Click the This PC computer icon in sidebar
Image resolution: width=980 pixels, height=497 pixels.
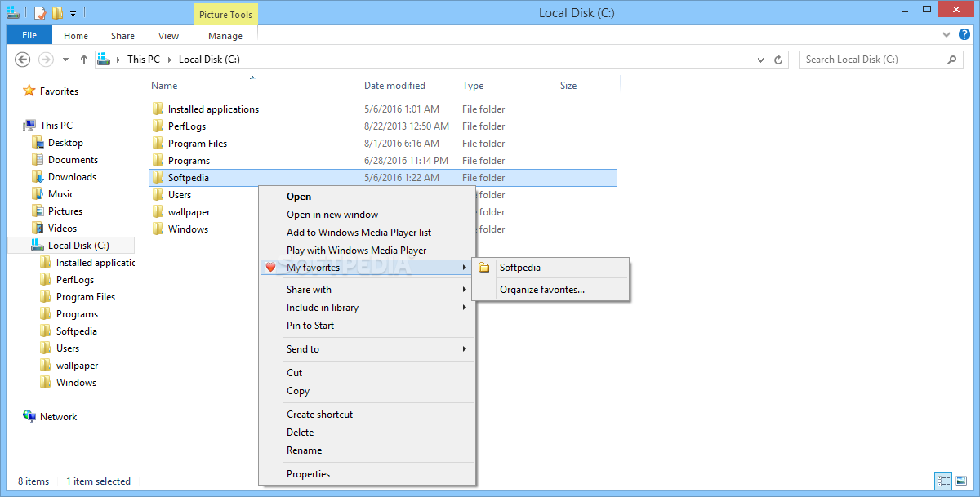[x=29, y=125]
